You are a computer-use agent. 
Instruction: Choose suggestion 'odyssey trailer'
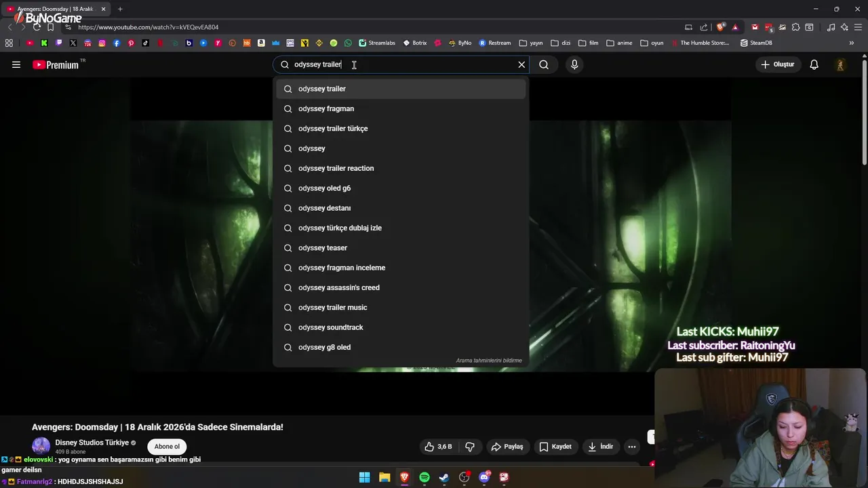401,89
